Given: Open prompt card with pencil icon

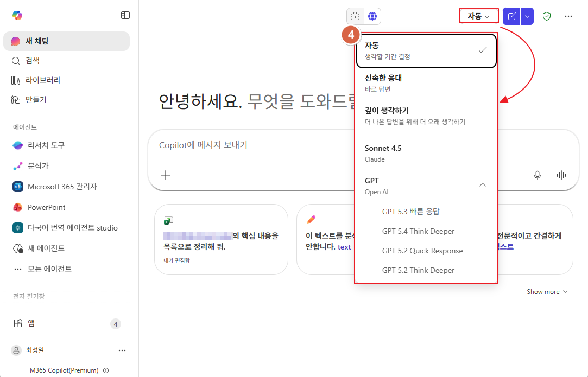Looking at the screenshot, I should [x=326, y=239].
